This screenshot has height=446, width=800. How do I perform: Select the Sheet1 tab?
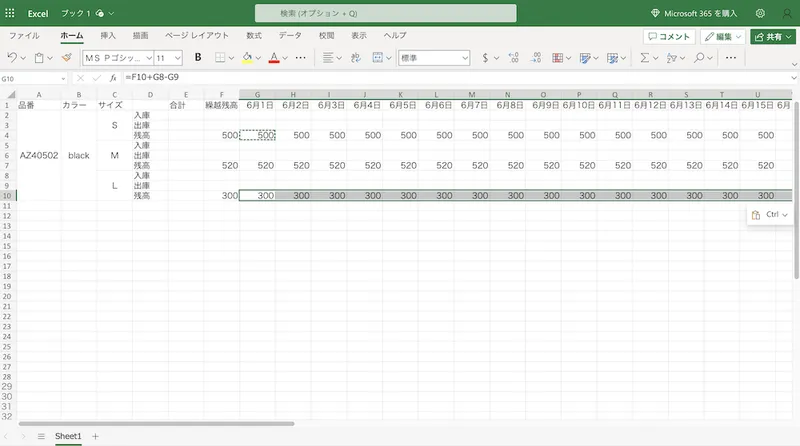[68, 436]
